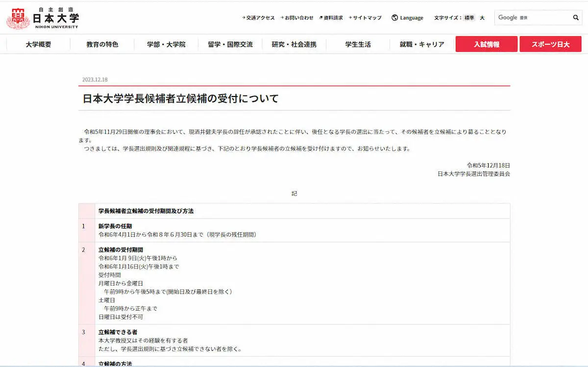Viewport: 588px width, 367px height.
Task: Open the 大学概要 menu
Action: 38,45
